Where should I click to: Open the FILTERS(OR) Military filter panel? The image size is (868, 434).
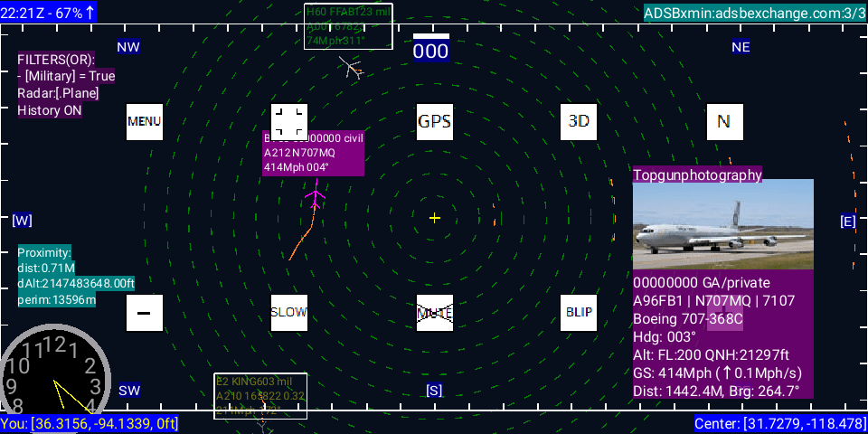tap(66, 84)
